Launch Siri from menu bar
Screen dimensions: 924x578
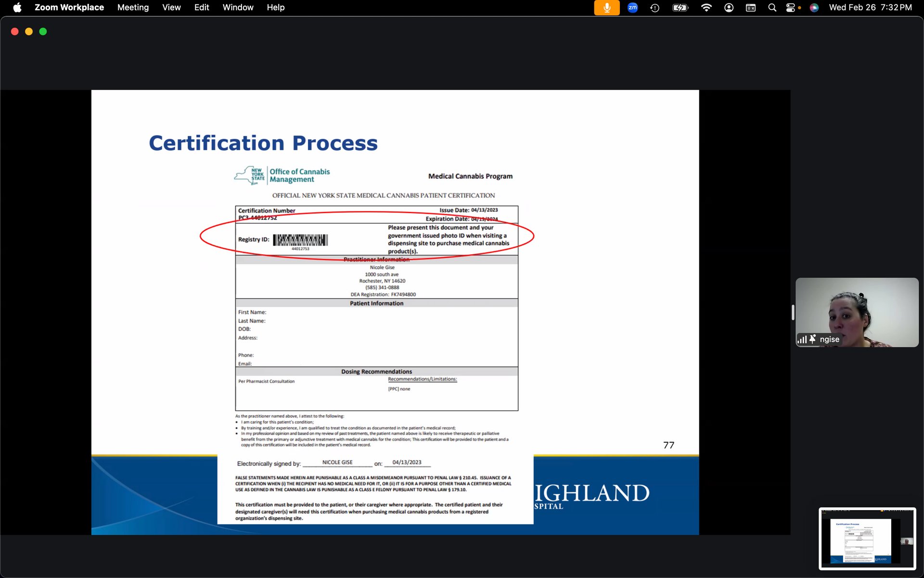point(814,8)
